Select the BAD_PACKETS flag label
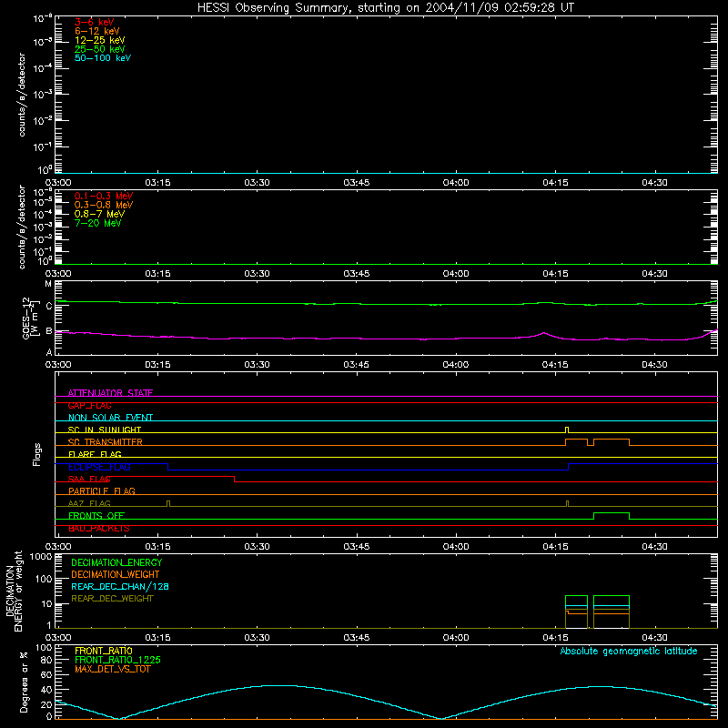Screen dimensions: 728x728 pyautogui.click(x=99, y=529)
